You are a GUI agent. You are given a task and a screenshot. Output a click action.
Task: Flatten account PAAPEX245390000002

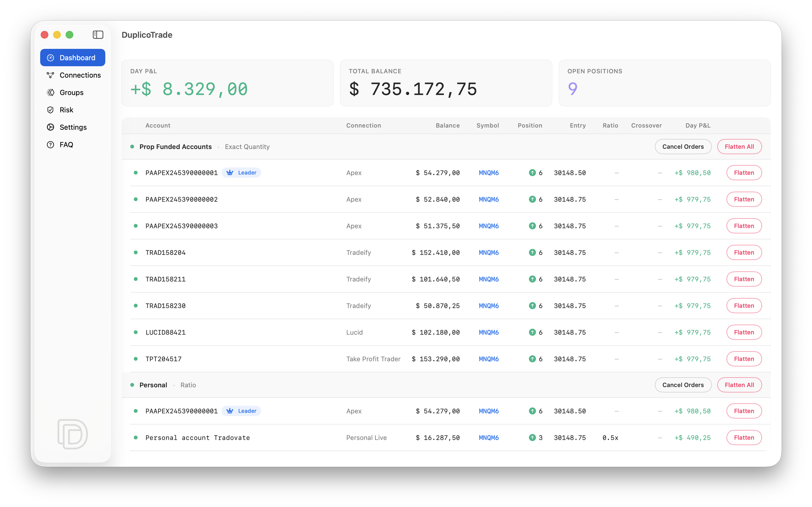click(x=744, y=199)
